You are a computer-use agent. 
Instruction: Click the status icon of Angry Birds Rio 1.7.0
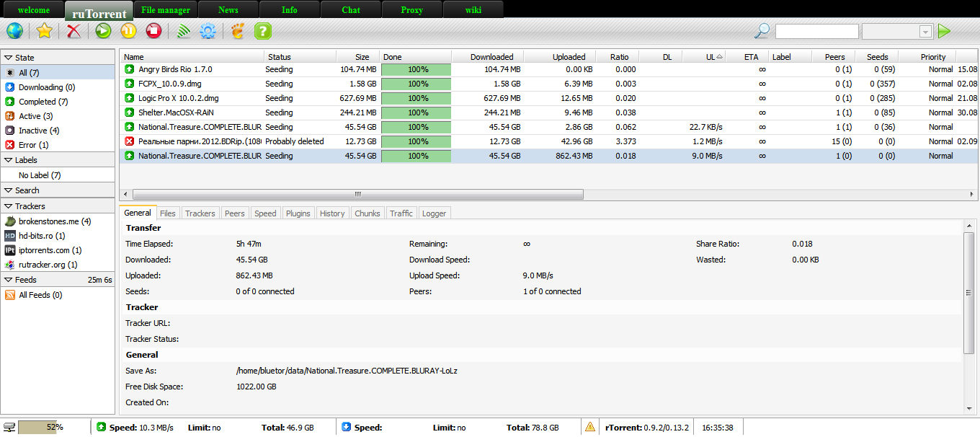click(130, 69)
